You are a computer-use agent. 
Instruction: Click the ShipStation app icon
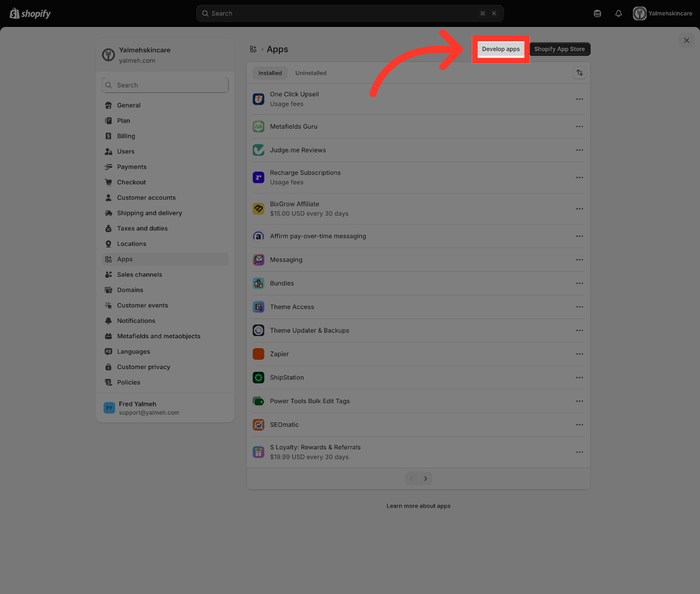coord(258,378)
